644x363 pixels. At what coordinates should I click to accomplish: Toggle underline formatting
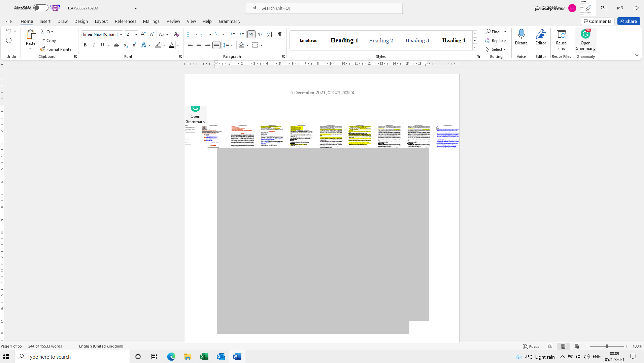click(103, 45)
